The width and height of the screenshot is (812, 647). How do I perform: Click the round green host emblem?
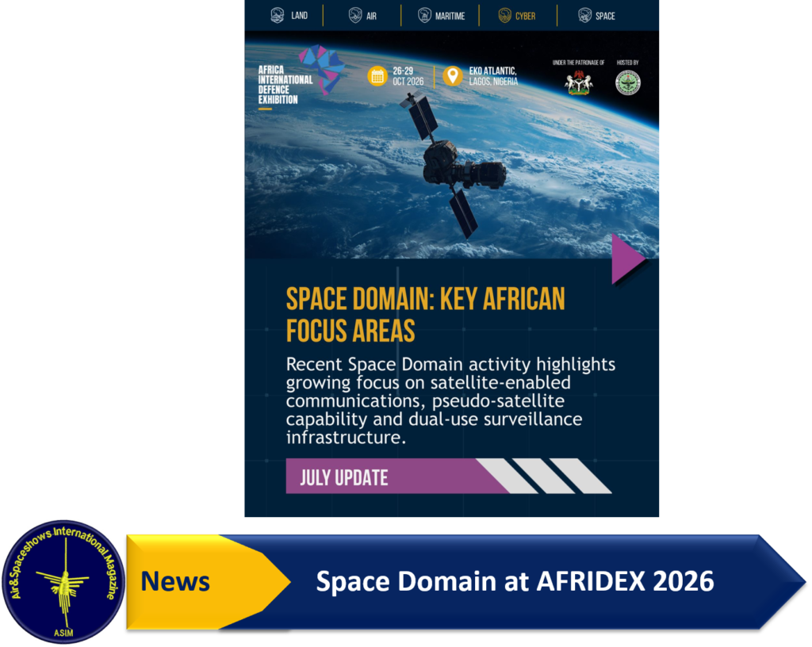[628, 82]
